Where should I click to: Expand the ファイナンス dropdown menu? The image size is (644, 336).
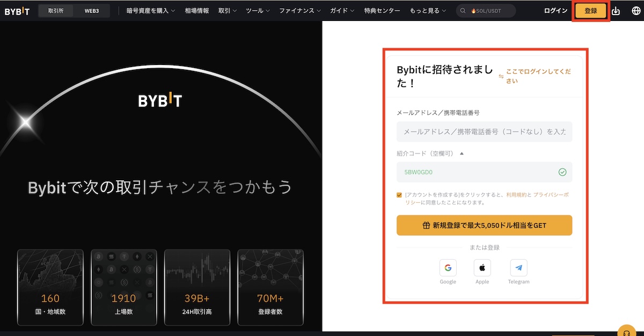point(300,11)
